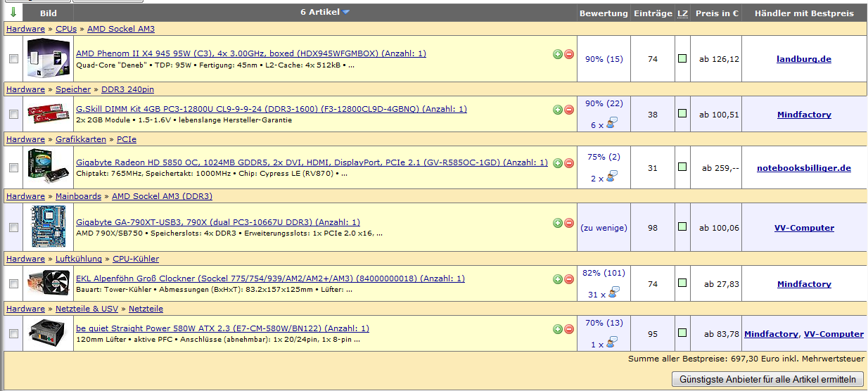
Task: Click minus icon for be quiet Straight Power
Action: (x=569, y=328)
